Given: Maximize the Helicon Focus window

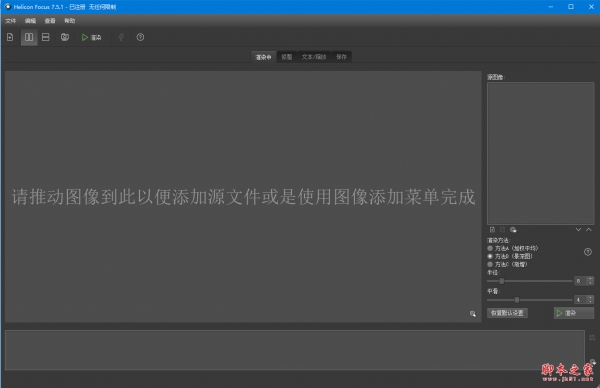Looking at the screenshot, I should click(x=571, y=7).
